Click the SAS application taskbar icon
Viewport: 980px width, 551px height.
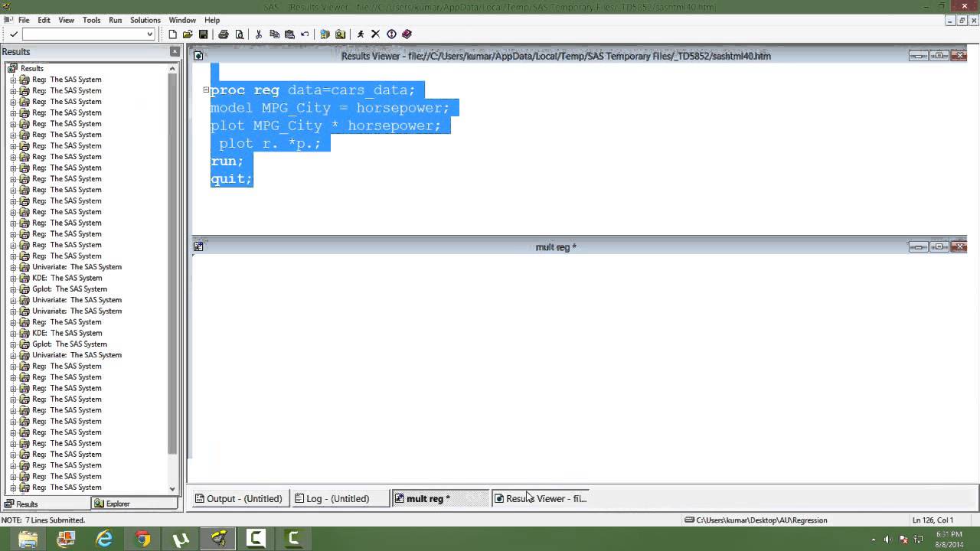tap(219, 540)
